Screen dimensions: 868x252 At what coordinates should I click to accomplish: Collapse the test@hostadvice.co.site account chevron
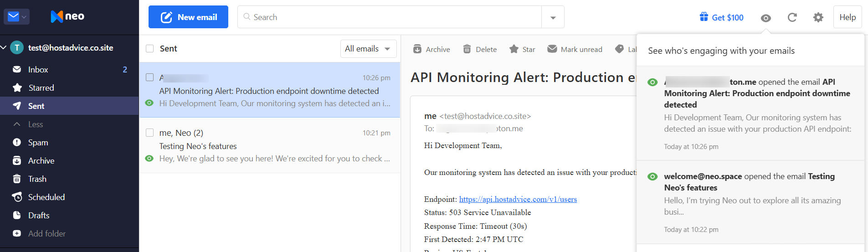pos(4,47)
